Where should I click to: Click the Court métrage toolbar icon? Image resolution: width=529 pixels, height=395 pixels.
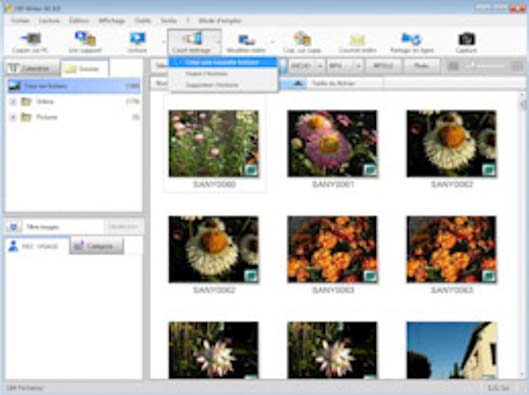tap(193, 38)
